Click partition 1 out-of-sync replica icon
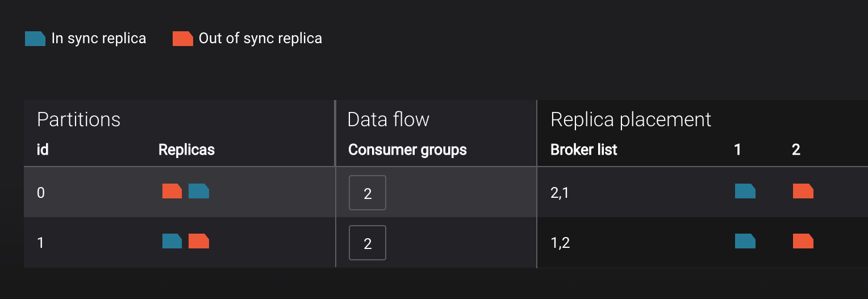The height and width of the screenshot is (299, 868). [199, 242]
